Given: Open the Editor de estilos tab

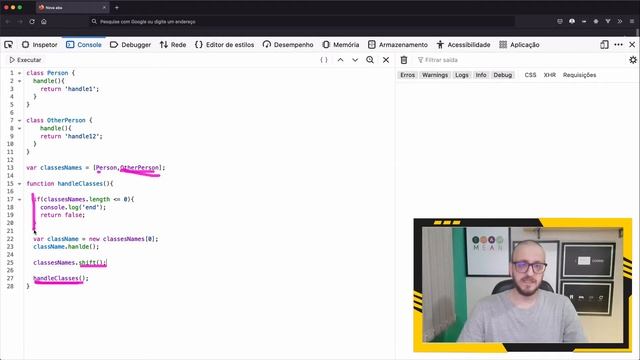Looking at the screenshot, I should 224,44.
